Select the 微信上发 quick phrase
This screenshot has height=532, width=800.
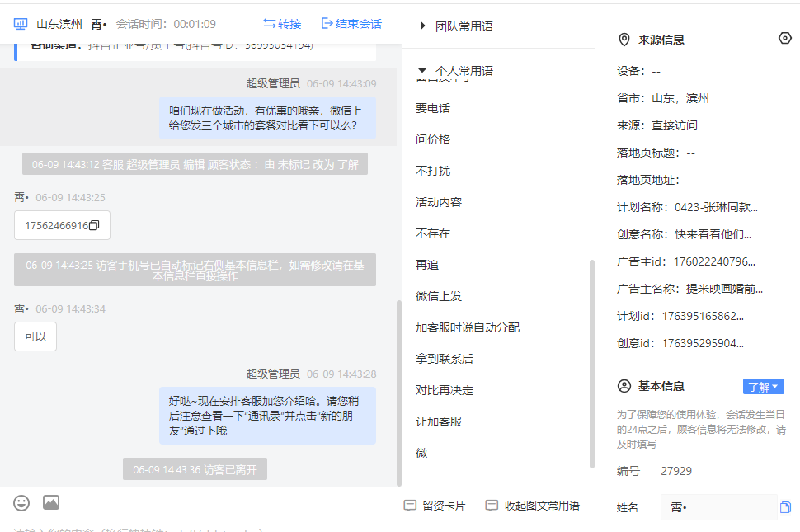click(x=438, y=296)
